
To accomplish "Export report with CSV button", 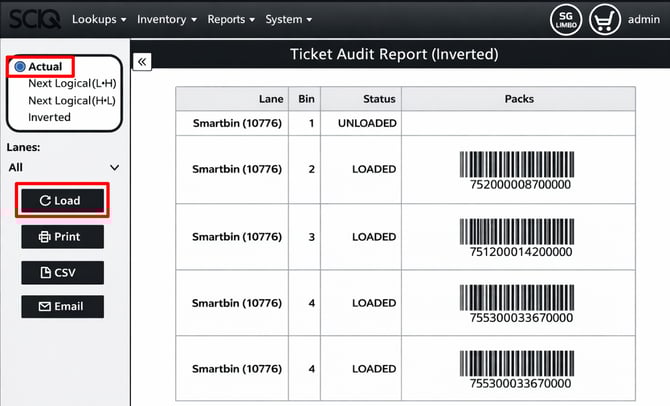I will pyautogui.click(x=62, y=273).
